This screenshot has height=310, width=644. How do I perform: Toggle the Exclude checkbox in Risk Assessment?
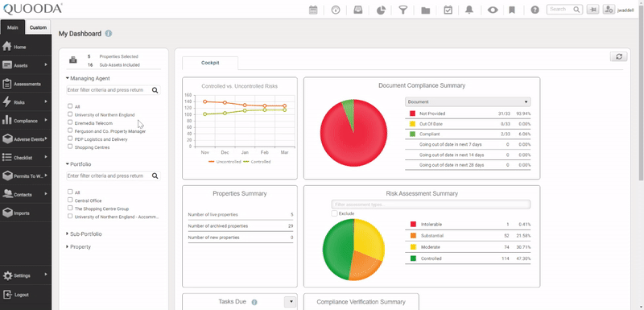(334, 213)
